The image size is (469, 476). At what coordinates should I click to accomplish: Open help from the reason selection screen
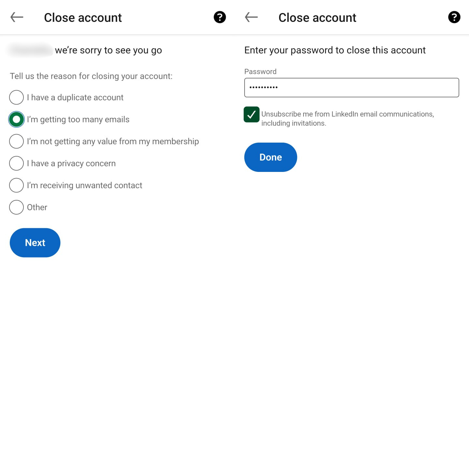point(220,17)
